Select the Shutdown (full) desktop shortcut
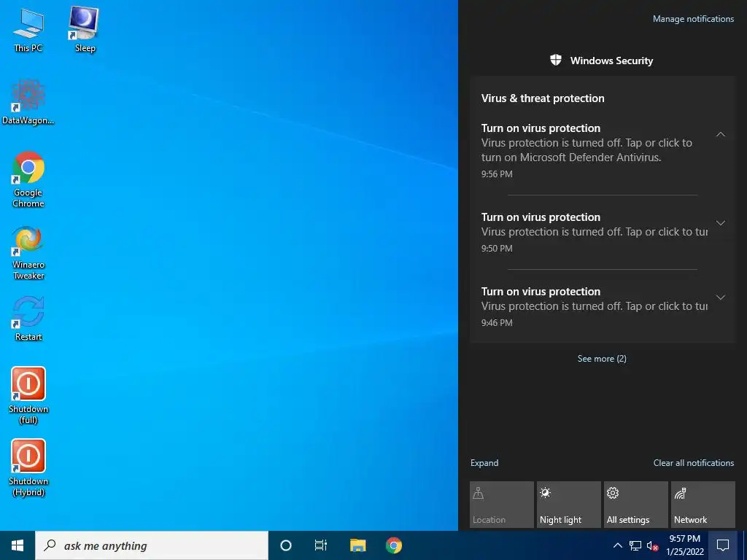 point(28,394)
